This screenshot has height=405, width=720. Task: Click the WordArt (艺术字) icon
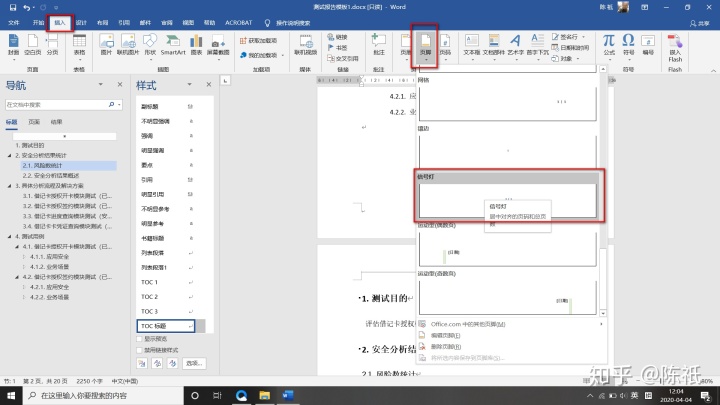coord(515,40)
